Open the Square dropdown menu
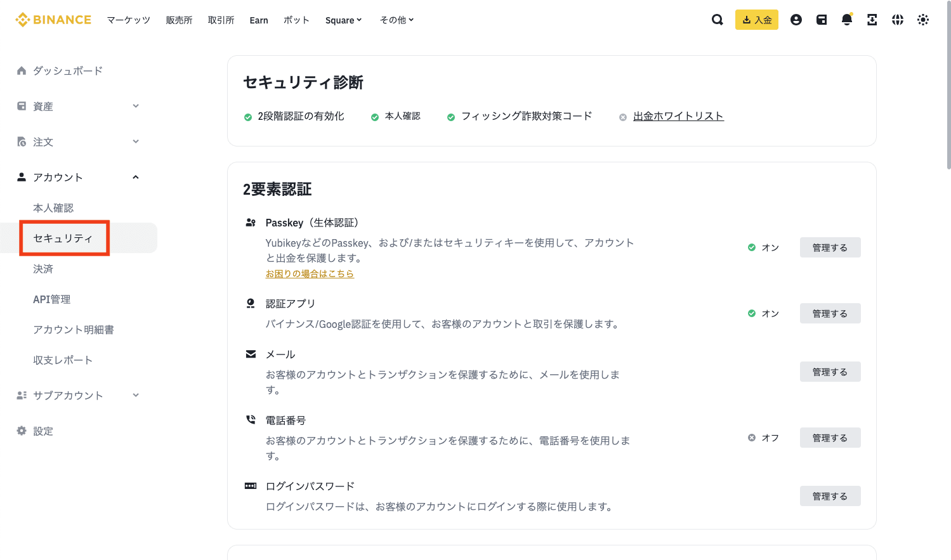The width and height of the screenshot is (951, 560). click(343, 20)
